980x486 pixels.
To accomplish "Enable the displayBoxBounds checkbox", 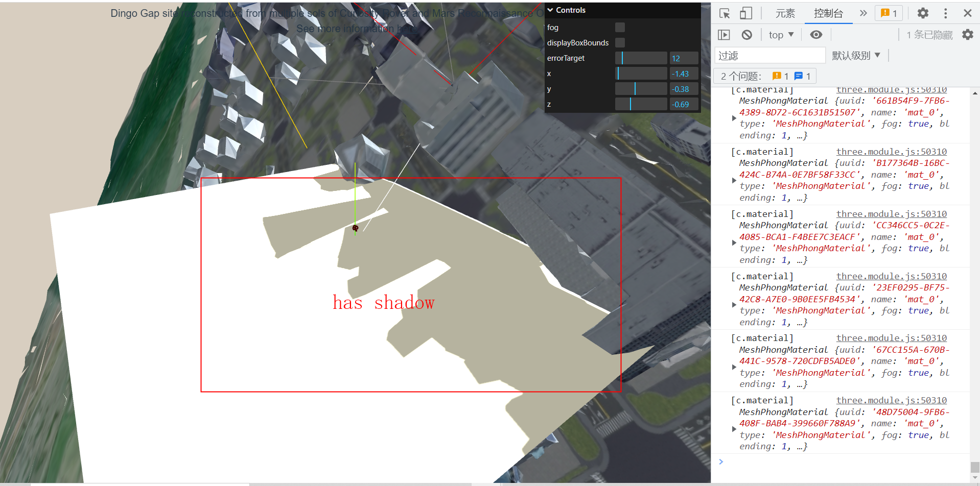I will click(620, 43).
